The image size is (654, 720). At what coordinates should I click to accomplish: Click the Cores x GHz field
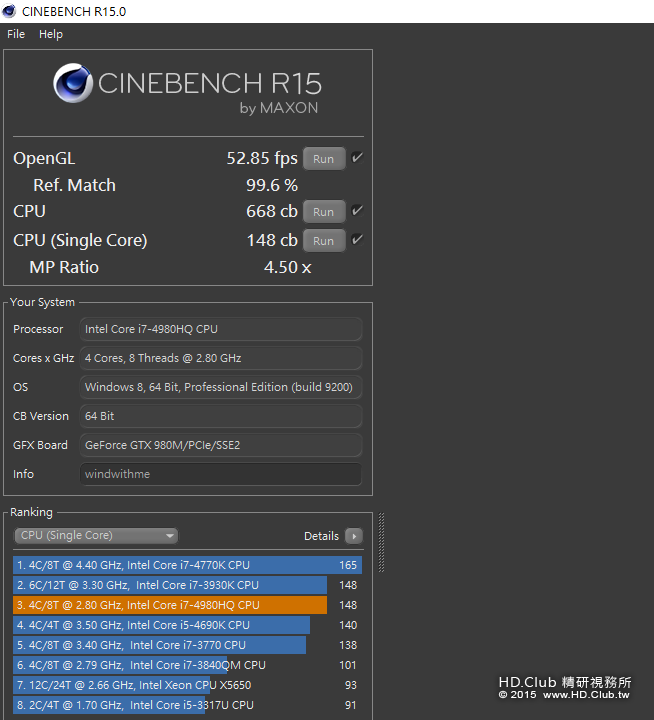coord(220,358)
